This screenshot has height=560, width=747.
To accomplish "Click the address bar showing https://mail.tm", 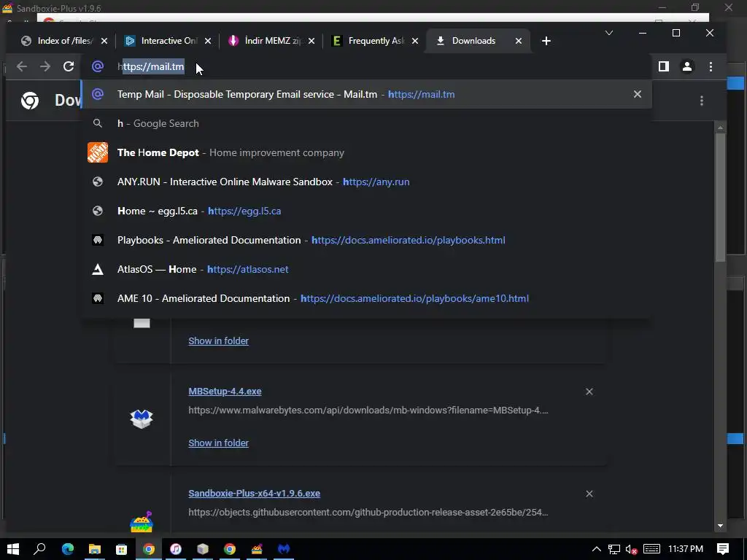I will (x=367, y=66).
